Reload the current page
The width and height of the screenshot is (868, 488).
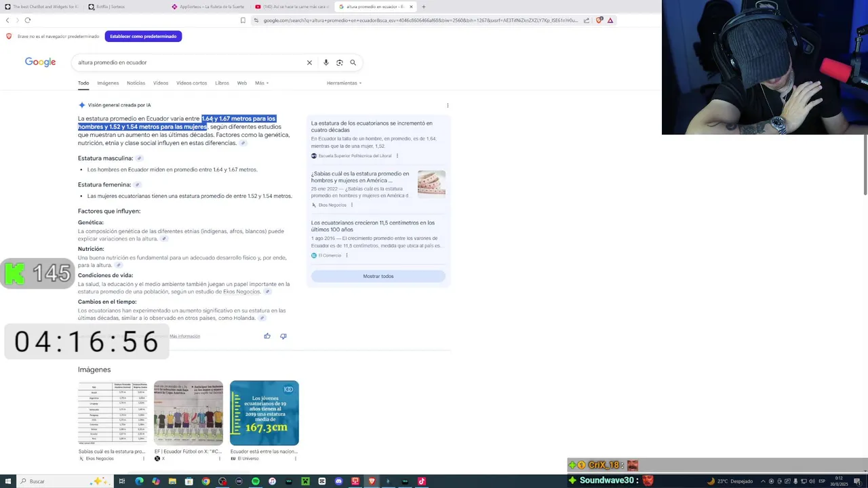[27, 20]
